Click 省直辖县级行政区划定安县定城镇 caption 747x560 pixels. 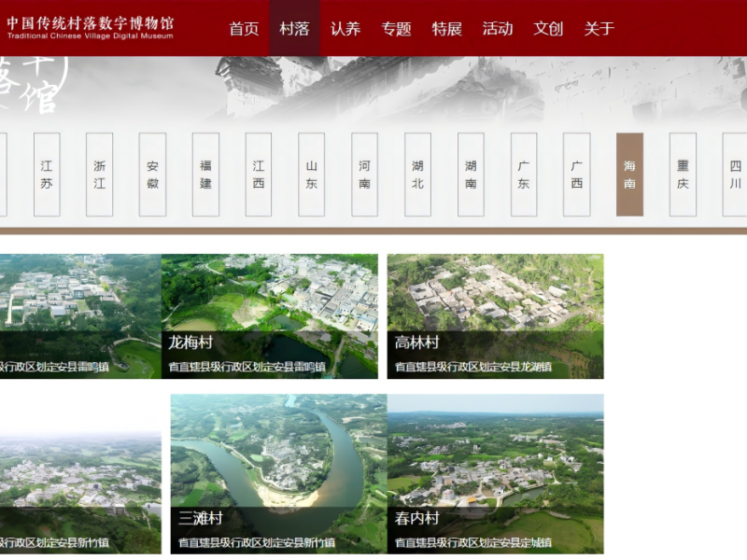473,542
